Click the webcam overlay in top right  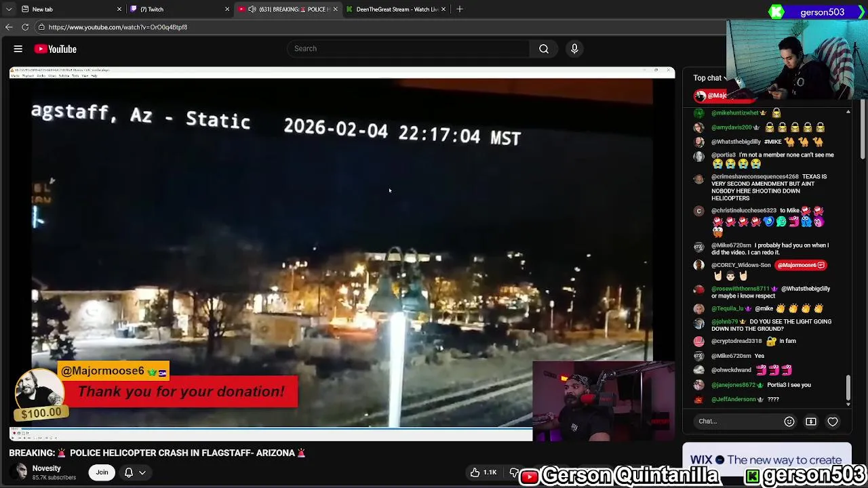(797, 60)
